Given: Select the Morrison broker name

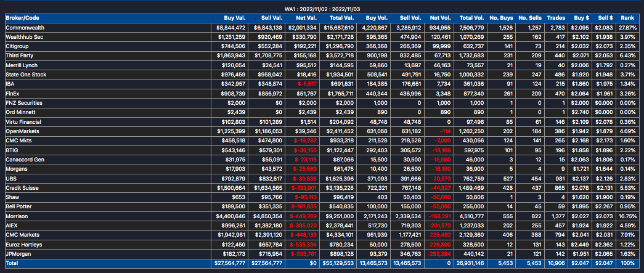Looking at the screenshot, I should (17, 216).
